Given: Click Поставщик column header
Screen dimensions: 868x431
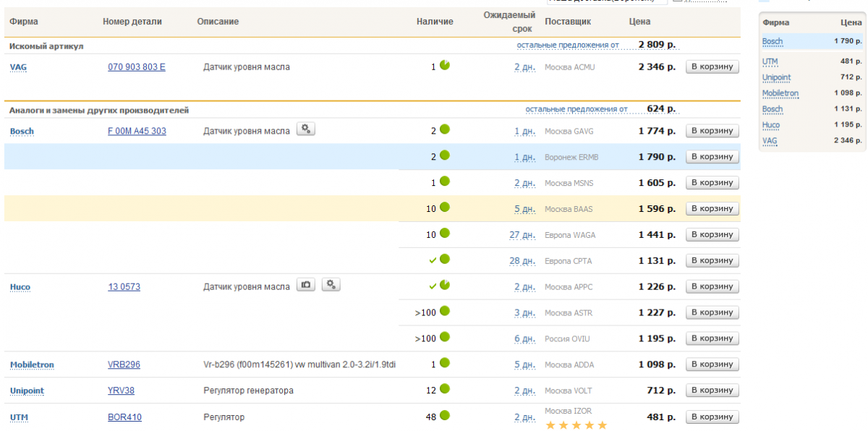Looking at the screenshot, I should click(568, 22).
